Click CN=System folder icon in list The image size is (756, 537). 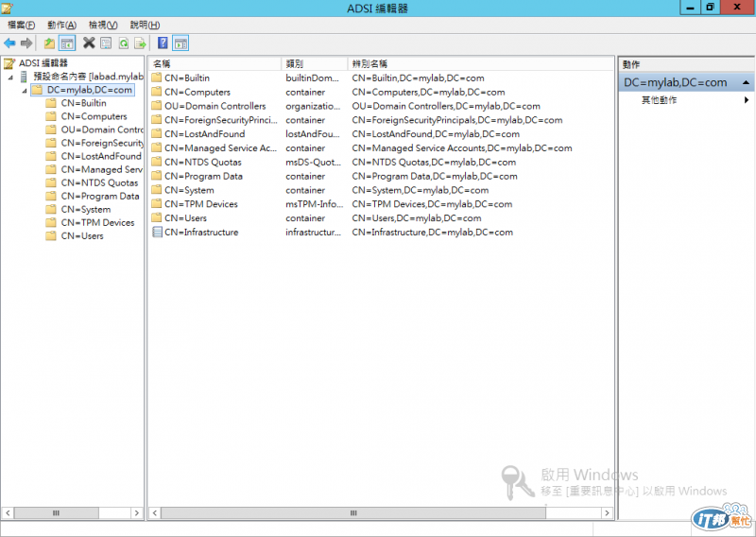click(x=157, y=190)
